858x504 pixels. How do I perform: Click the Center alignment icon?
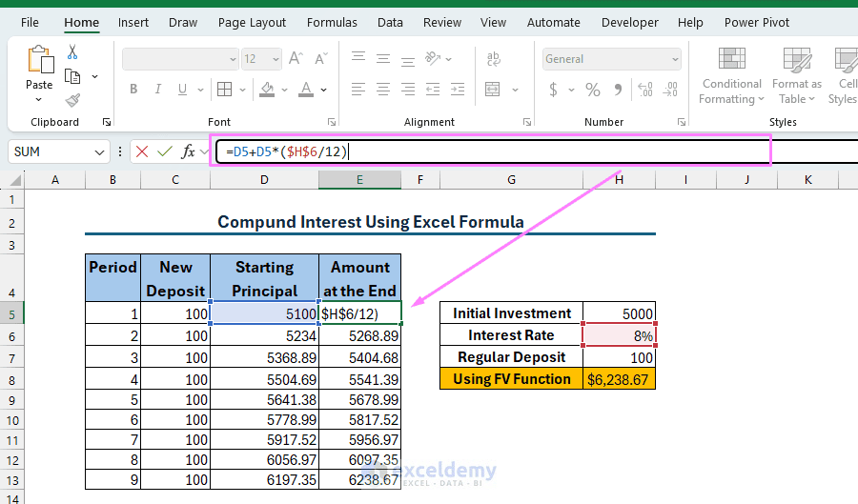pos(383,90)
